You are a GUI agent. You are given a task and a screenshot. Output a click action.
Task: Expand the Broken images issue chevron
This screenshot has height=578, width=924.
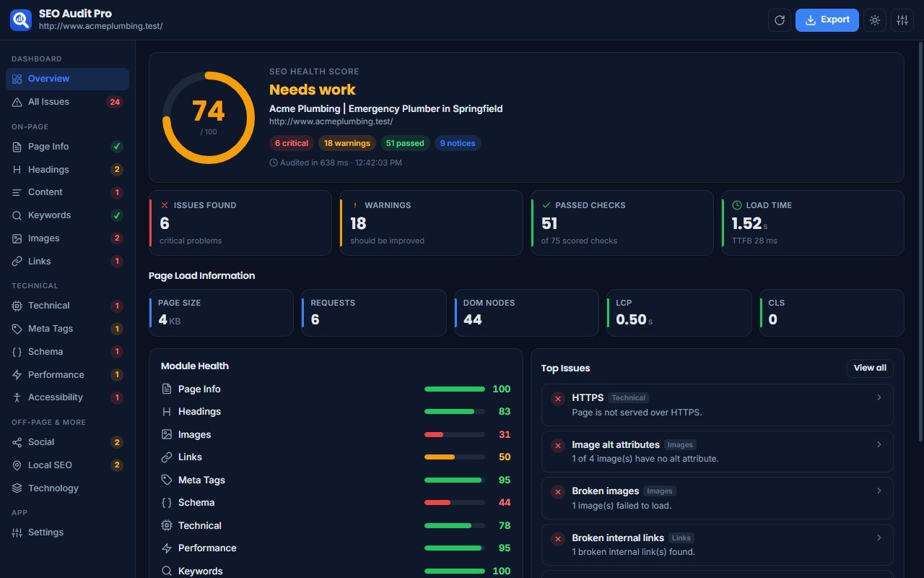[879, 491]
